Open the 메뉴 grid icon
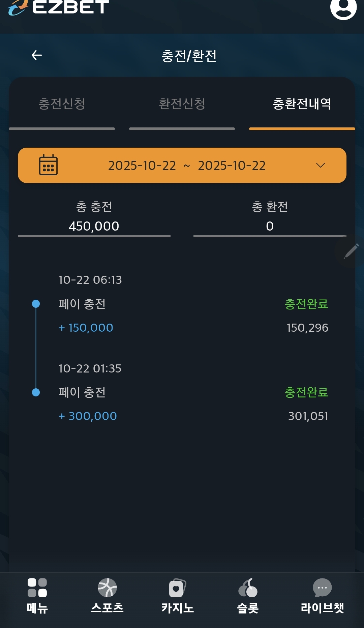 coord(37,588)
